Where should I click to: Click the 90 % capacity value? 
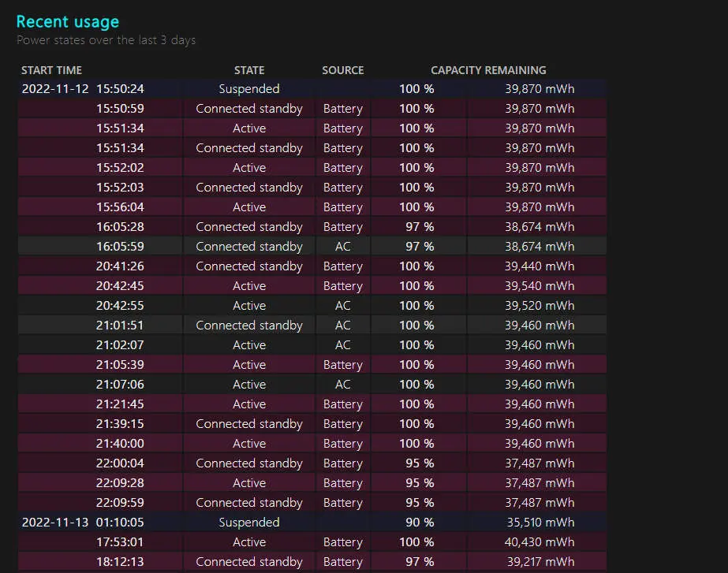coord(420,523)
